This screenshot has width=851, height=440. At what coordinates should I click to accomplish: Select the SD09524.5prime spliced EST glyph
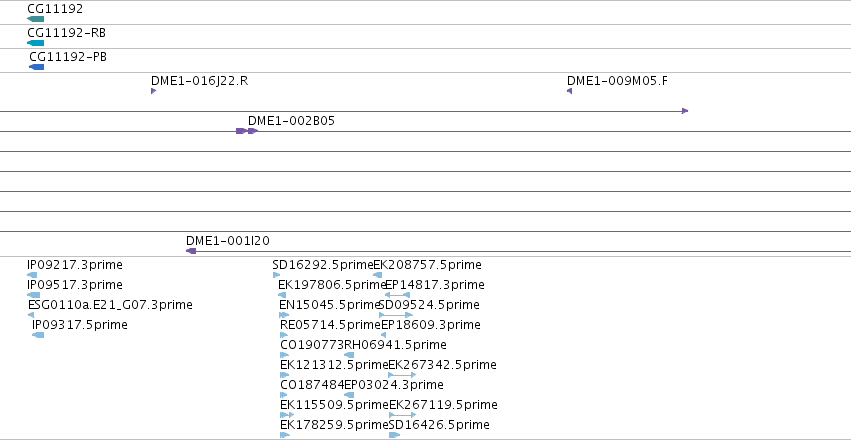[396, 315]
